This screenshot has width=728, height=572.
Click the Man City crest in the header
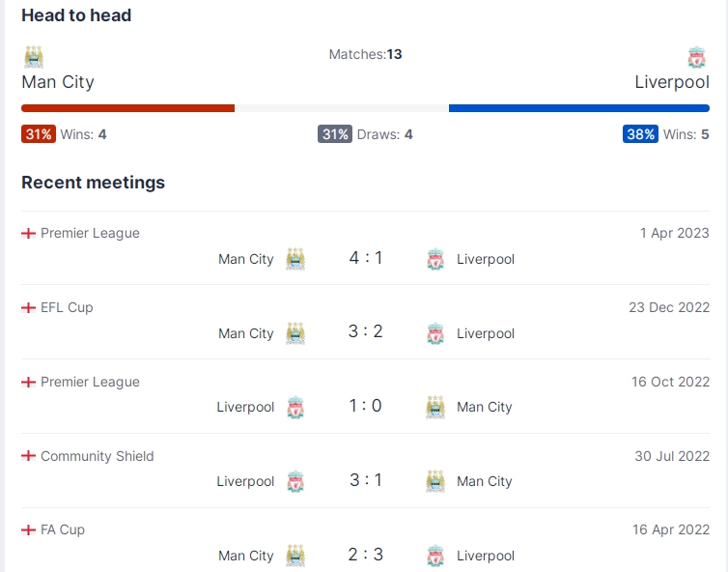point(34,57)
